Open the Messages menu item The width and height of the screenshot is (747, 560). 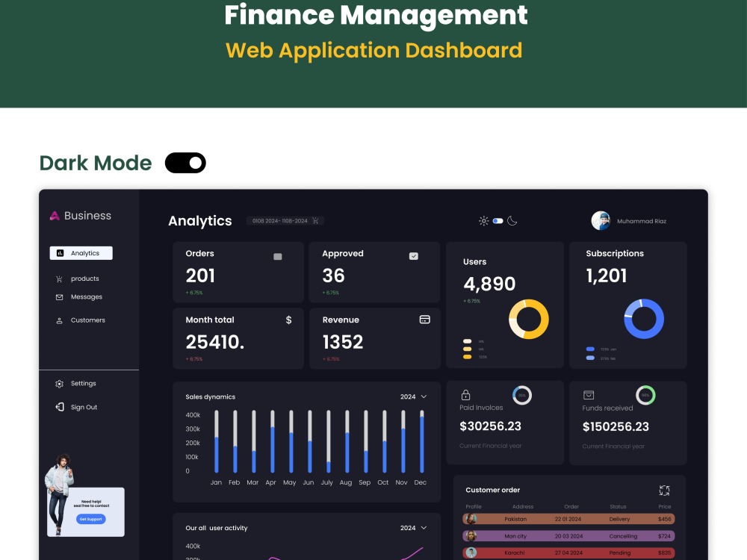coord(79,297)
